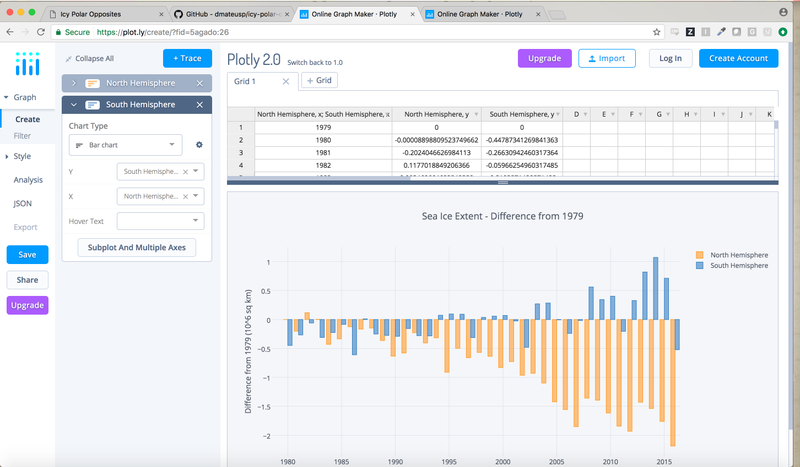
Task: Remove the North Hemisphere trace
Action: pyautogui.click(x=200, y=83)
